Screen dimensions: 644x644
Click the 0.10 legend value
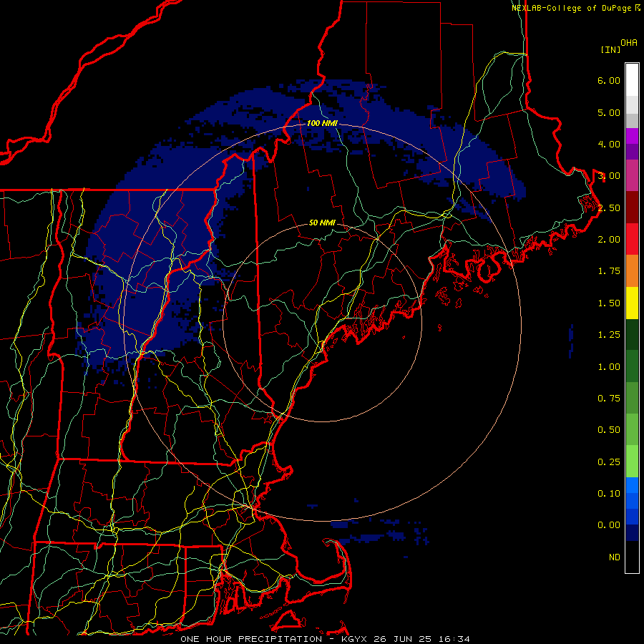point(609,494)
